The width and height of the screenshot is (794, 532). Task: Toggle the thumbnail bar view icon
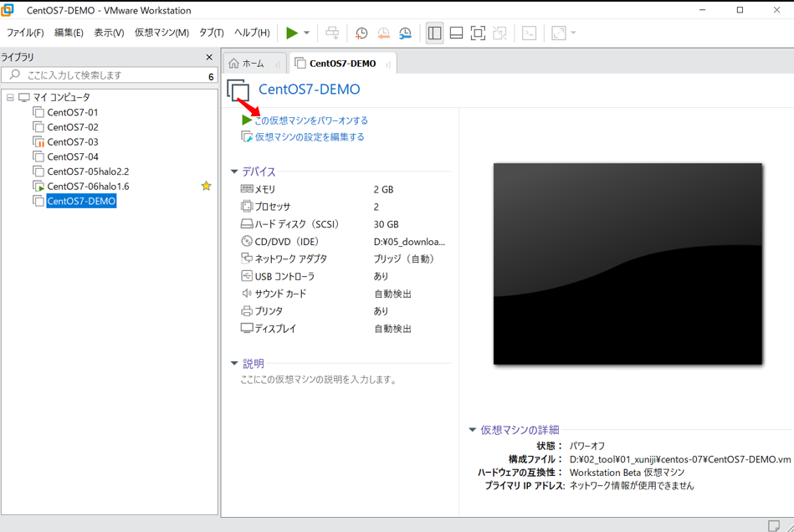coord(456,33)
